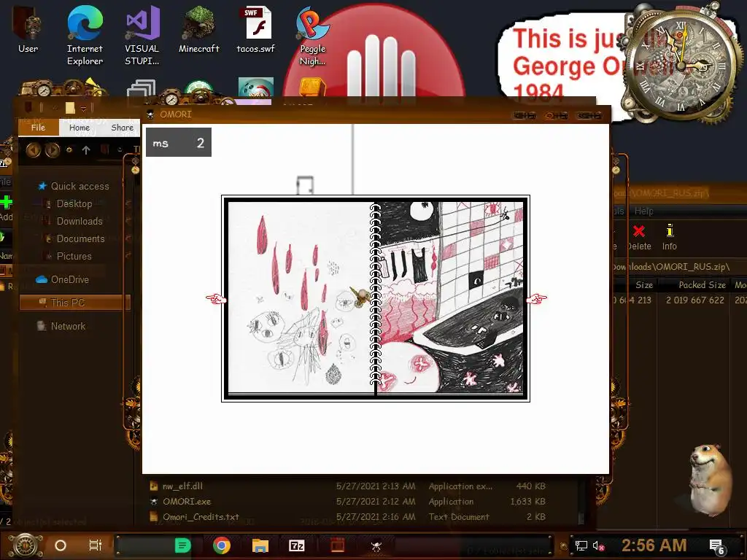The width and height of the screenshot is (747, 560).
Task: Click the right sketchbook page drawing
Action: (x=451, y=297)
